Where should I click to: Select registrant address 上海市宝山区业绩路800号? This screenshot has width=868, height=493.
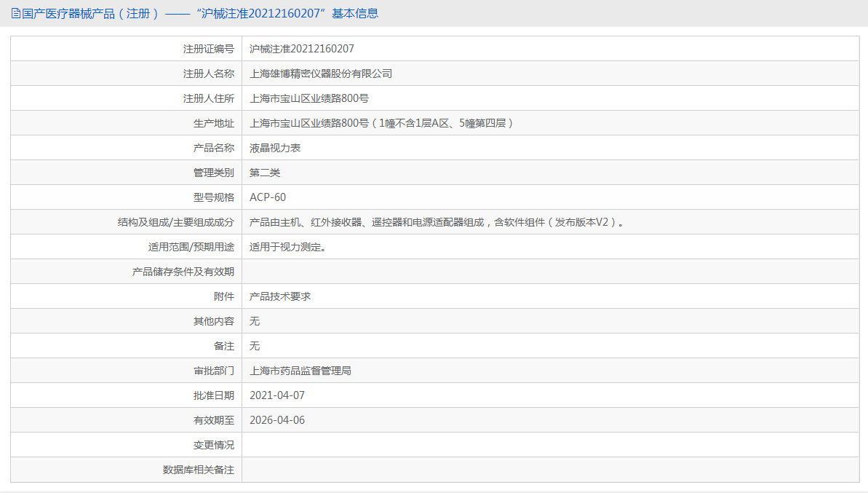309,98
